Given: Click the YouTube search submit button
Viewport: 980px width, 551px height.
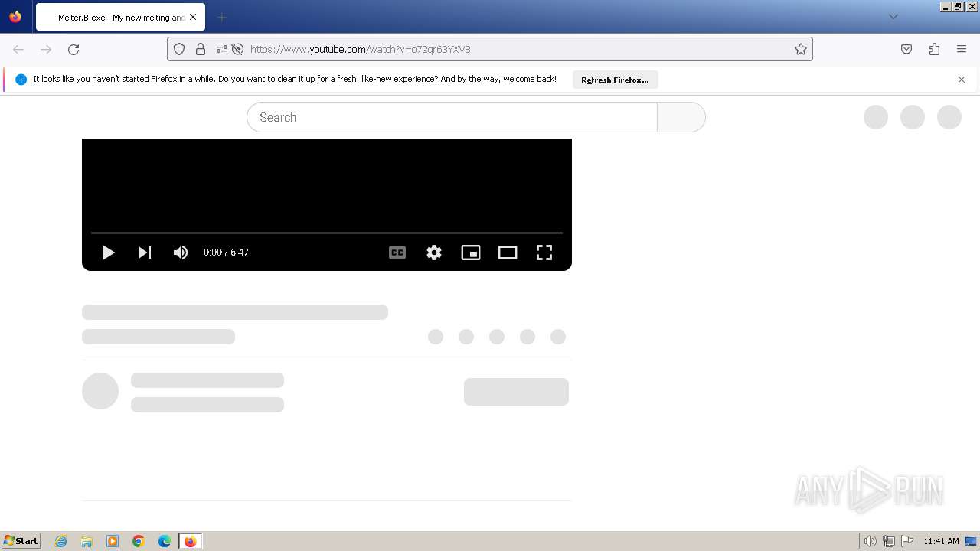Looking at the screenshot, I should [681, 117].
